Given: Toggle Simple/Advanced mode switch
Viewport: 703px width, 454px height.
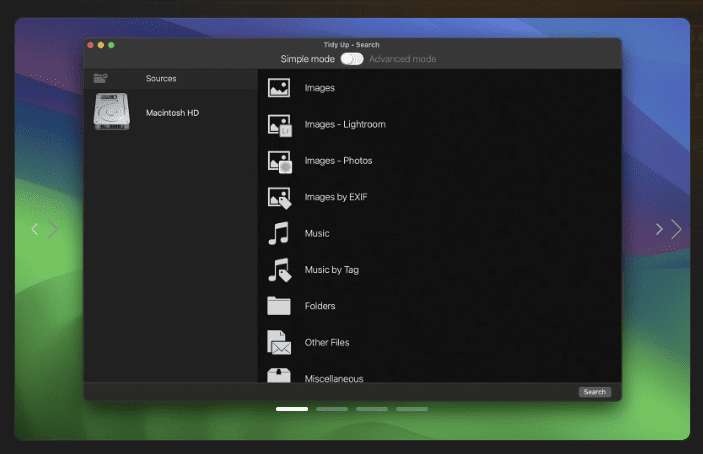Looking at the screenshot, I should pos(352,59).
